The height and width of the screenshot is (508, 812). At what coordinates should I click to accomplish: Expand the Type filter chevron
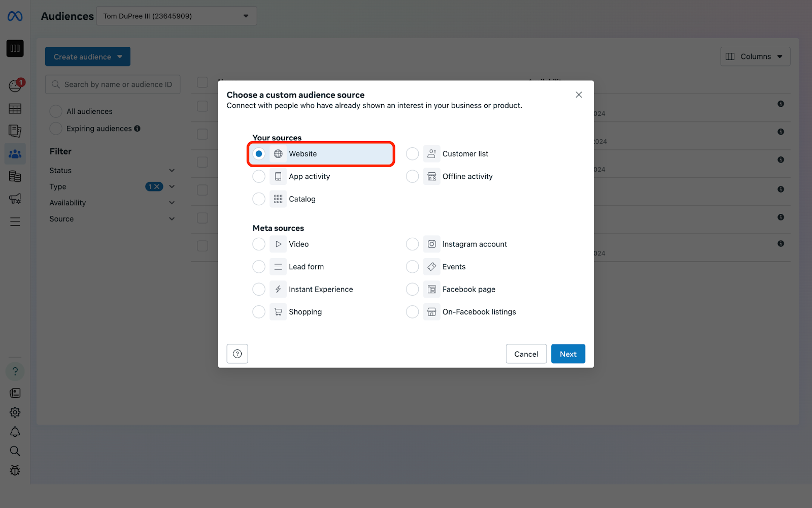pos(172,186)
